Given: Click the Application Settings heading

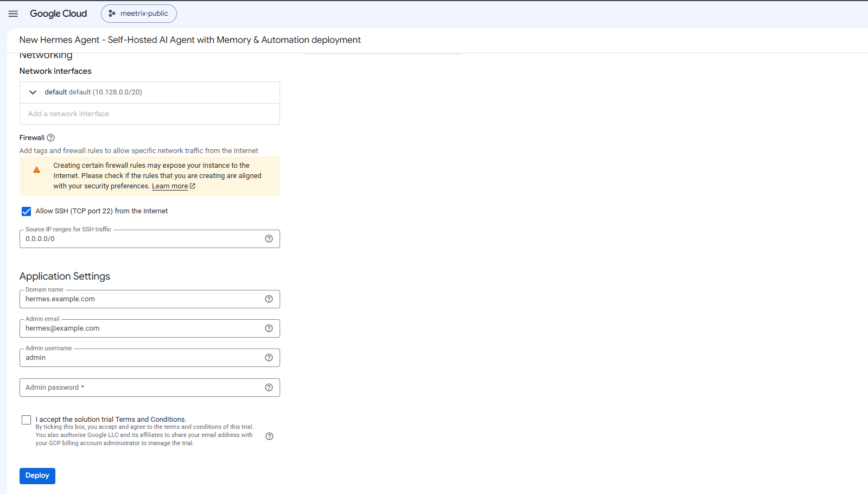Looking at the screenshot, I should pos(65,276).
